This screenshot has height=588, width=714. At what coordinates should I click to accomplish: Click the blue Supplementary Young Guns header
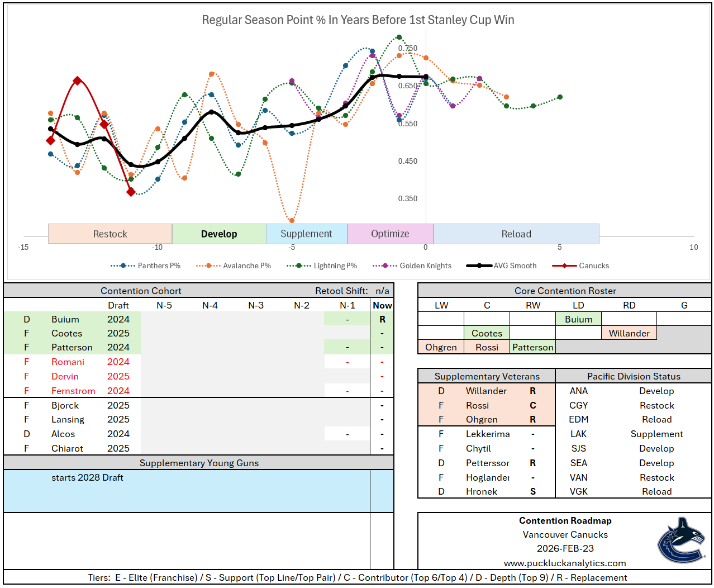coord(199,463)
